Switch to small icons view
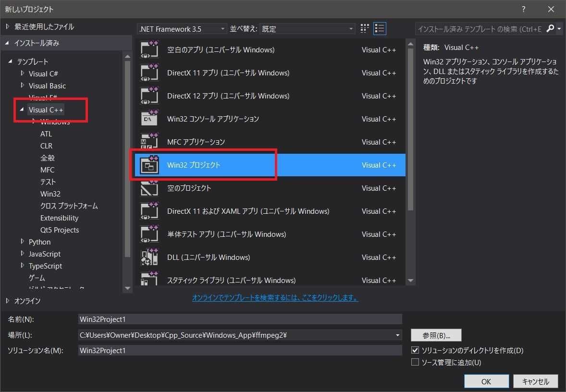Screen dimensions: 566x392 (365, 28)
